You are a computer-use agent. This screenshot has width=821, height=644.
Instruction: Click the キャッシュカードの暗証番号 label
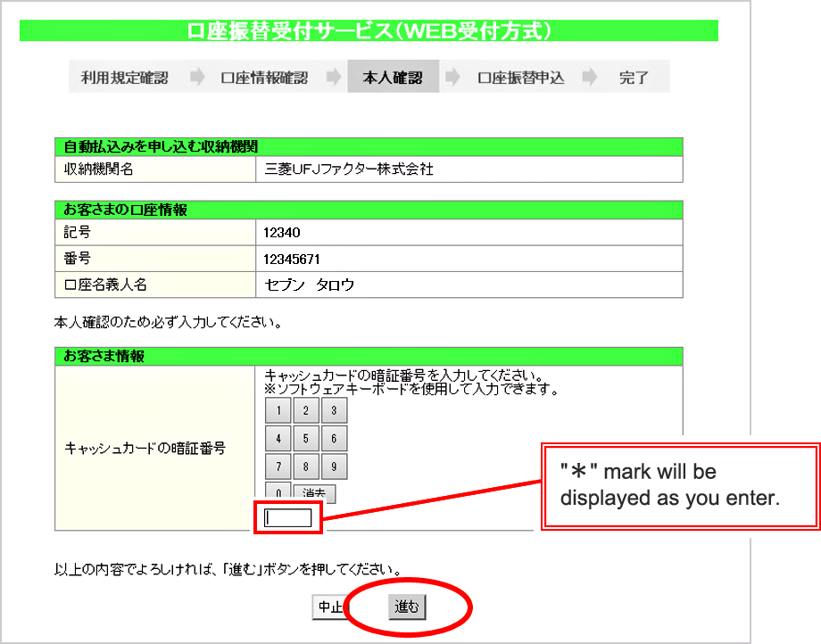tap(145, 449)
